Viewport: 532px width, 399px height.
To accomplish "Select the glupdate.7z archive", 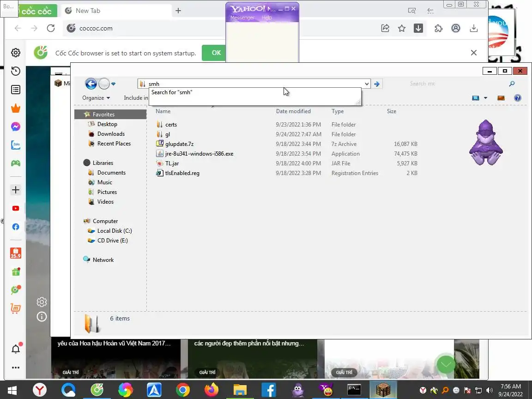I will click(x=179, y=144).
